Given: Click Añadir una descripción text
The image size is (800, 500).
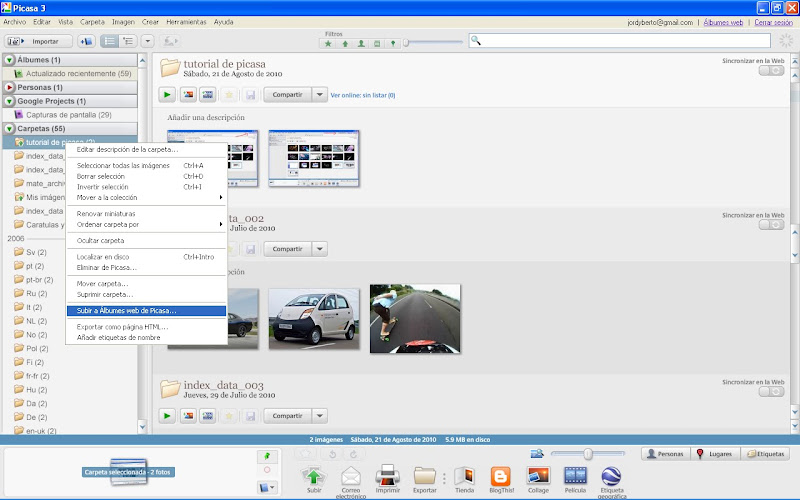Looking at the screenshot, I should coord(206,117).
